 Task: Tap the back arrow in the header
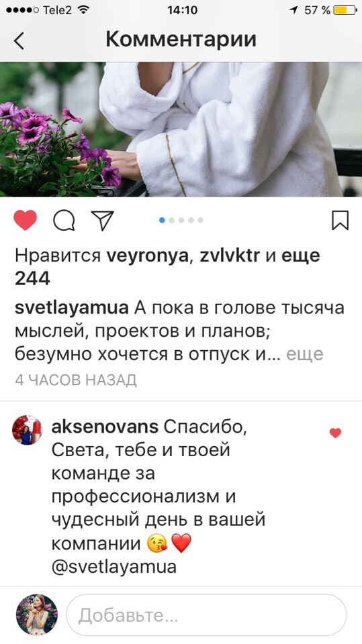[19, 40]
